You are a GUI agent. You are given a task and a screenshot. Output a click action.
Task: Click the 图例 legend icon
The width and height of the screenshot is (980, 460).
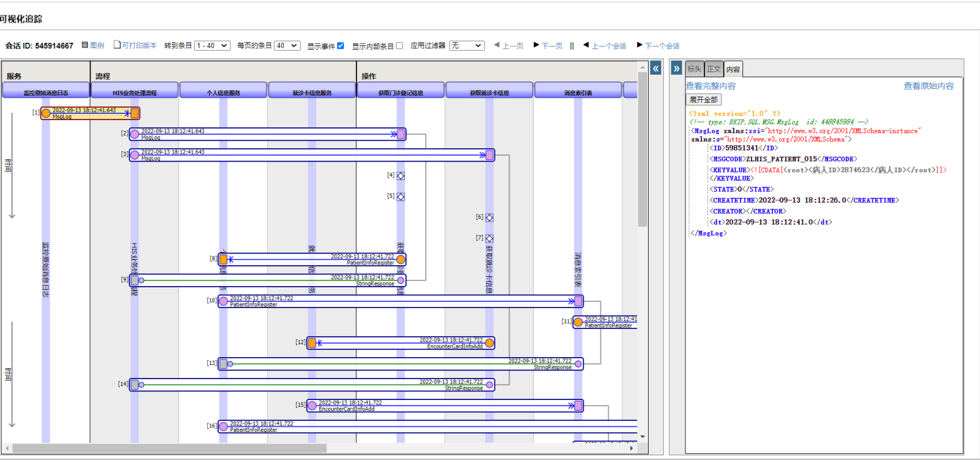(85, 45)
